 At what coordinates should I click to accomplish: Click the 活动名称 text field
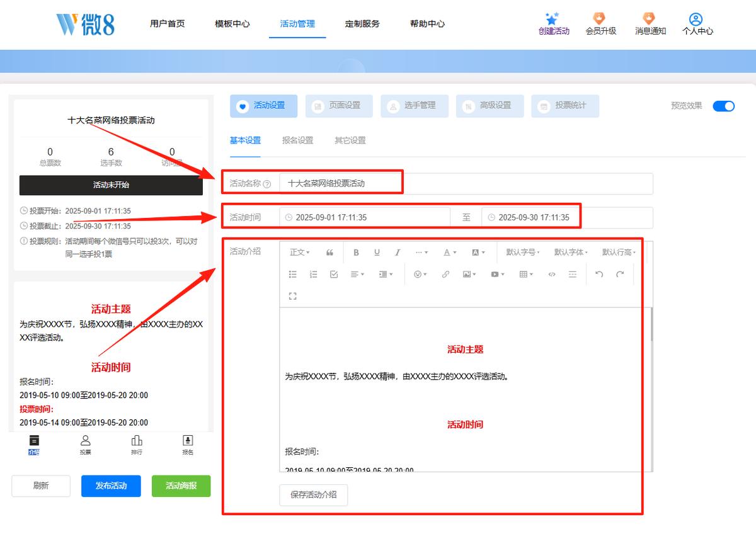click(466, 184)
